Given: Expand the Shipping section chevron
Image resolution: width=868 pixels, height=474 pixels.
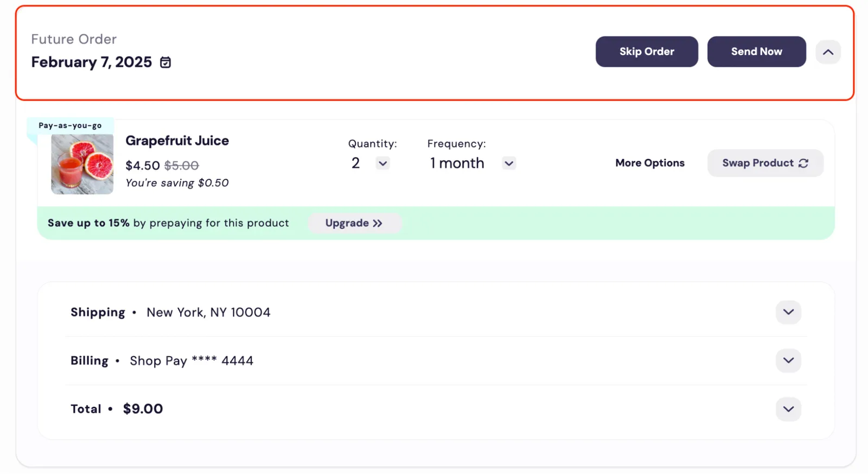Looking at the screenshot, I should point(788,312).
